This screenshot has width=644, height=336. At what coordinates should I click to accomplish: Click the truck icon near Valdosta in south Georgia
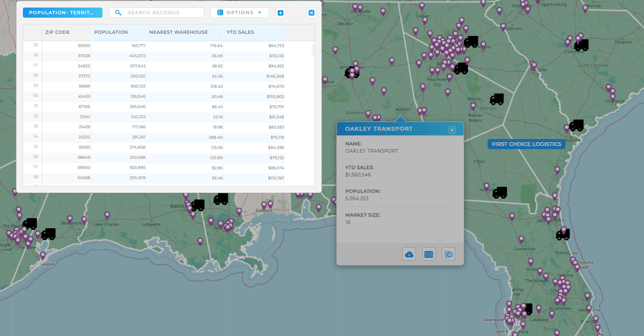[x=500, y=193]
